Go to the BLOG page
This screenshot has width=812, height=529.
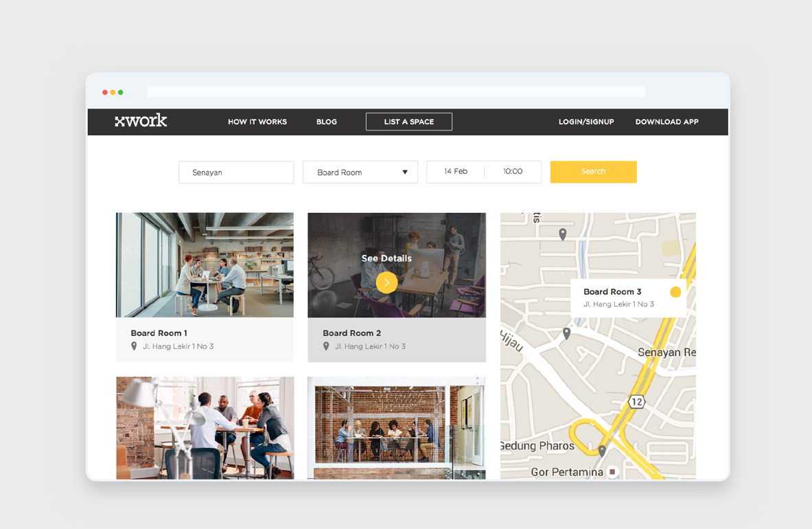point(327,122)
